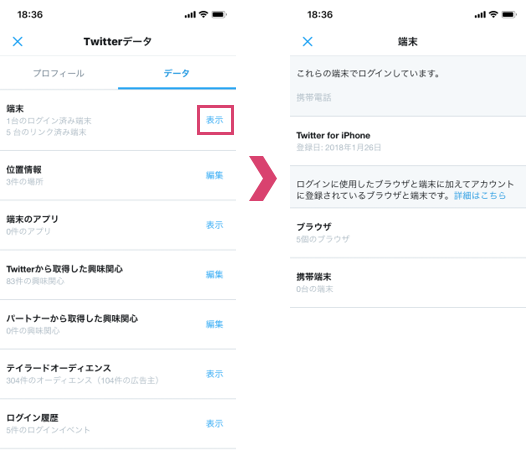Click the 位置情報 row title

click(24, 170)
